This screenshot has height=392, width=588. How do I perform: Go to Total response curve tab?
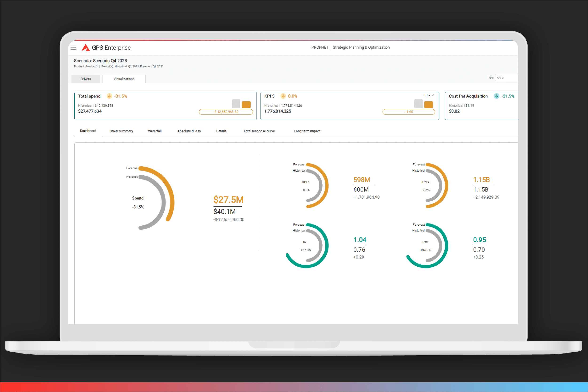coord(259,131)
